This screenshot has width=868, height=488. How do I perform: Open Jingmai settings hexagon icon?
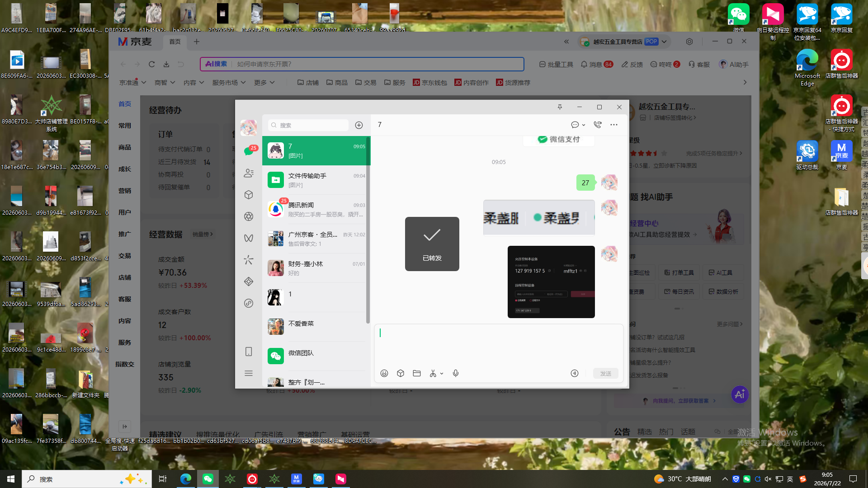click(x=689, y=42)
